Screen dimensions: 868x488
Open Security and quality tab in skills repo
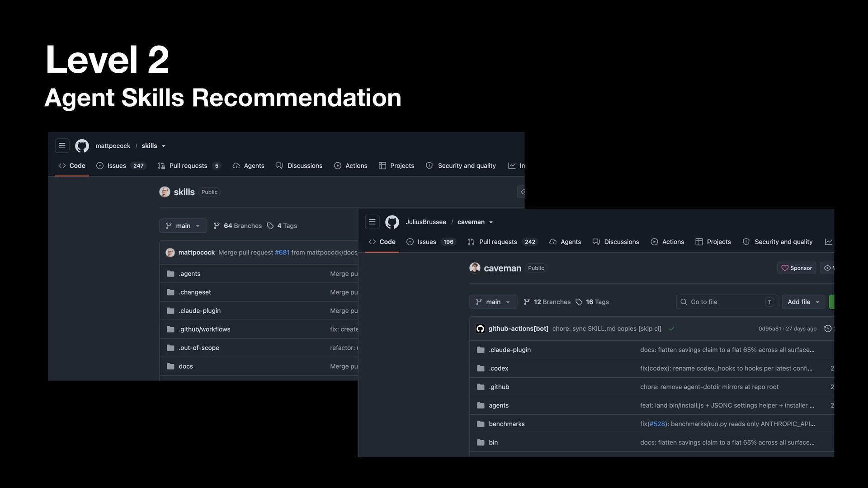click(x=461, y=166)
